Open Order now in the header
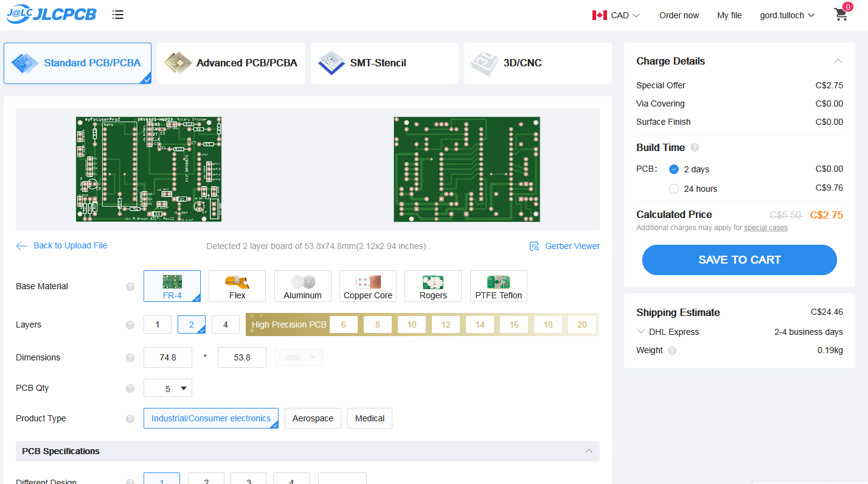The image size is (868, 484). coord(679,15)
